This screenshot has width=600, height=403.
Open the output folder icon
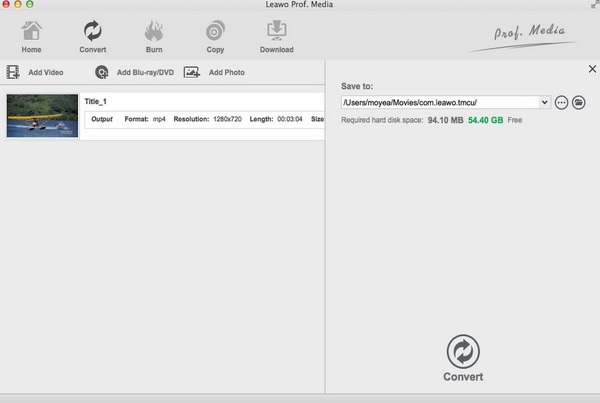[x=579, y=103]
